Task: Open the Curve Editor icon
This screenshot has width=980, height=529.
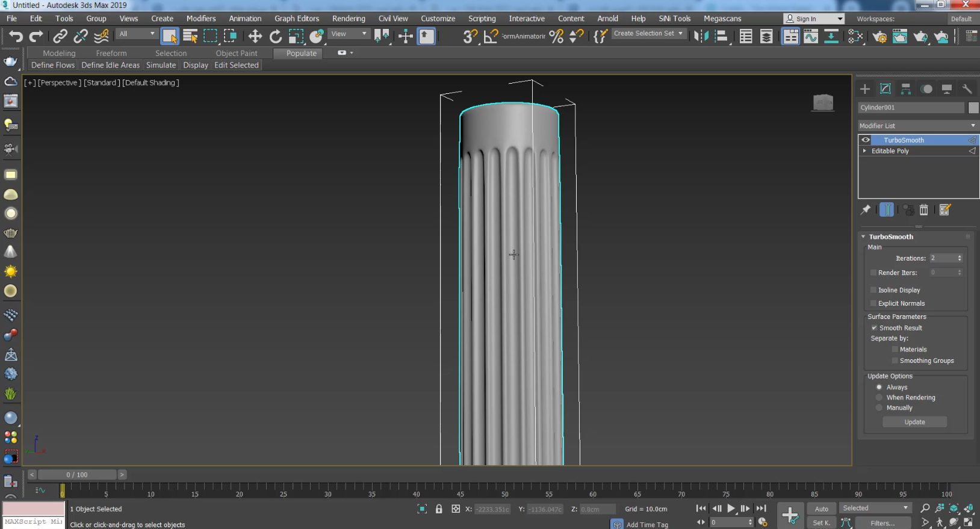Action: (811, 37)
